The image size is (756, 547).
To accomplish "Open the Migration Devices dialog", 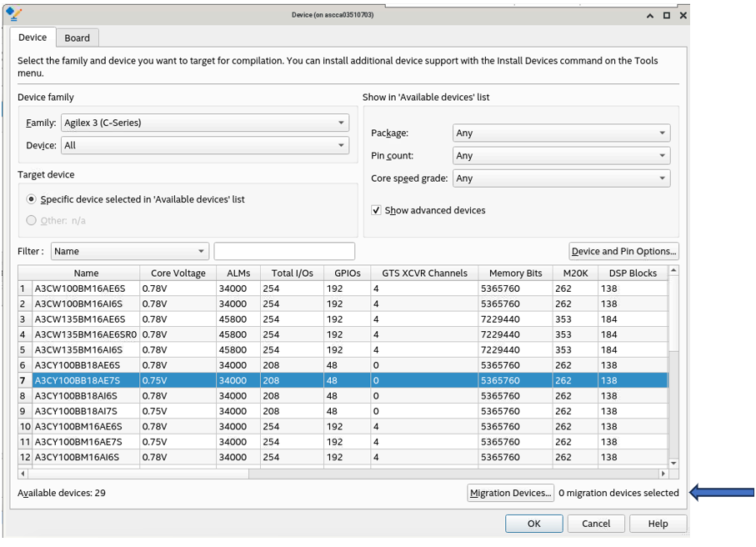I will (511, 493).
